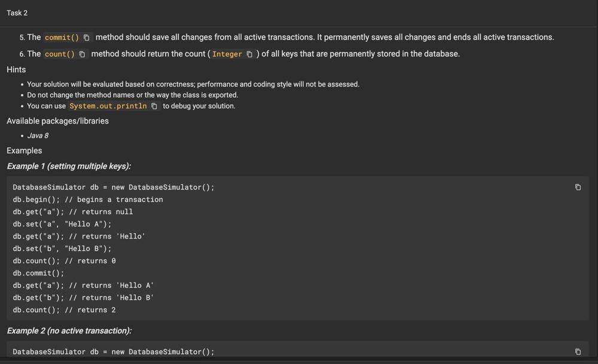Click copy icon beside Integer type
The image size is (598, 364).
249,54
